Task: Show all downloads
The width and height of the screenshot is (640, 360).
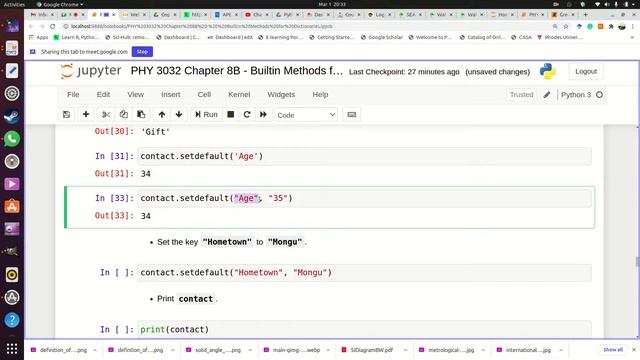Action: 613,350
